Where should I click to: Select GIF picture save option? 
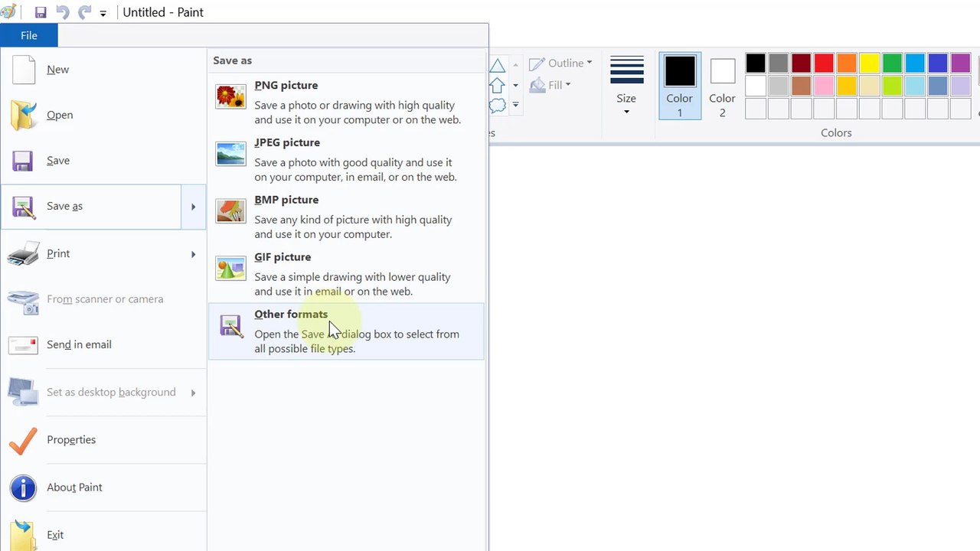point(346,275)
